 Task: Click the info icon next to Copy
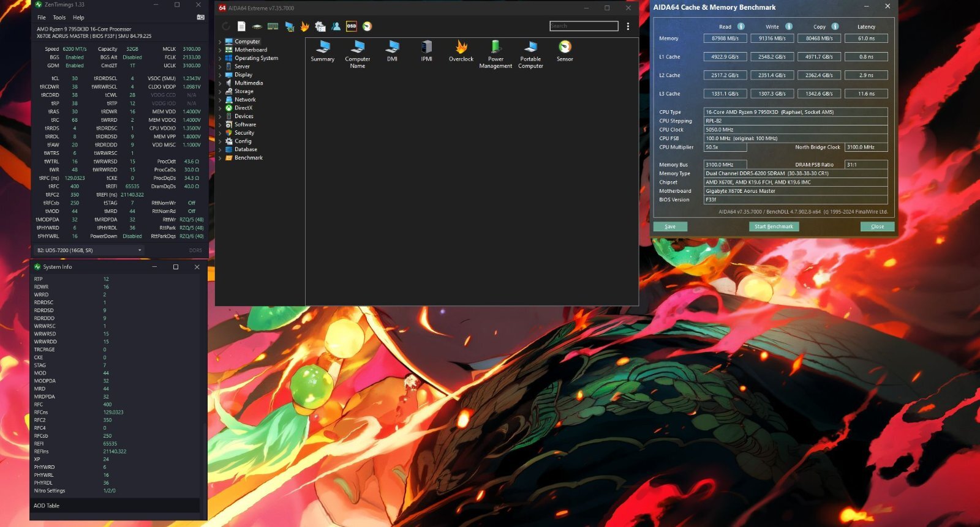click(835, 26)
